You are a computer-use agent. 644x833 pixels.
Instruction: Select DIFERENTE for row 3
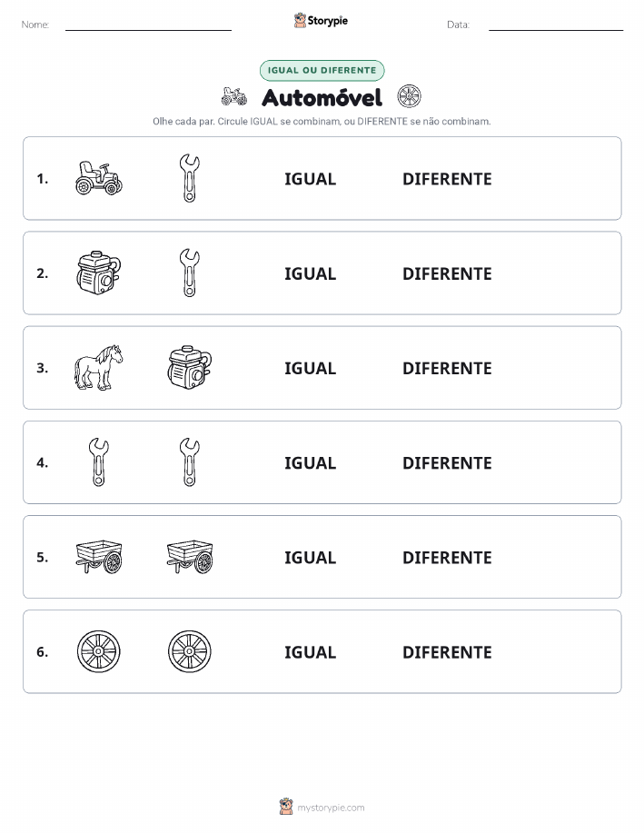coord(447,368)
